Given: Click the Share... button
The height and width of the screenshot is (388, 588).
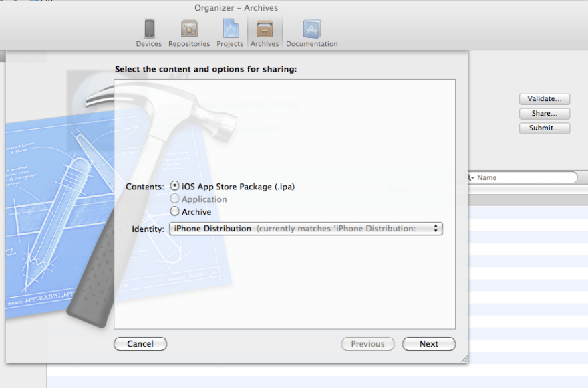Looking at the screenshot, I should (x=544, y=114).
